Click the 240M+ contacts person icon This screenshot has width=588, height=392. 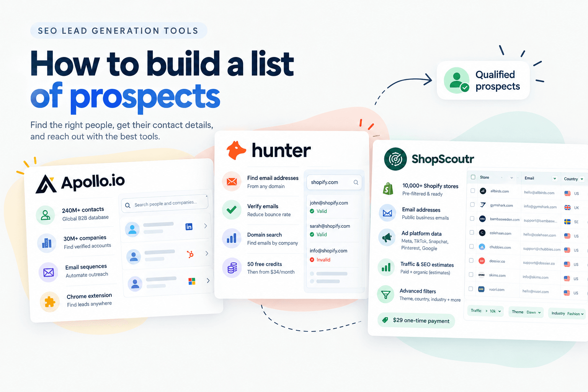coord(46,215)
